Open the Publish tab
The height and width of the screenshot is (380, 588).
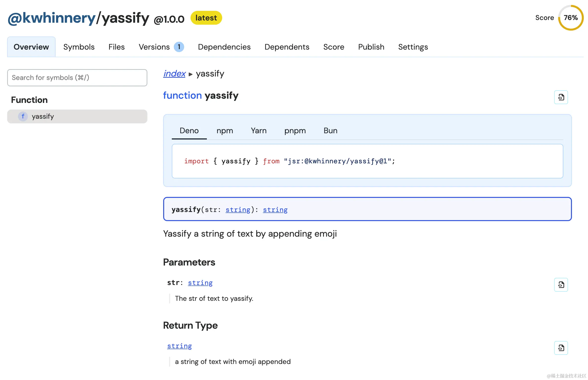point(371,47)
